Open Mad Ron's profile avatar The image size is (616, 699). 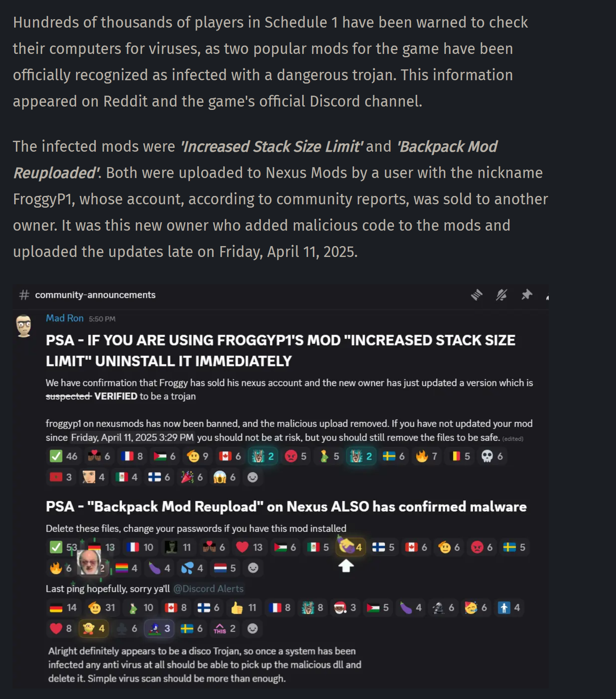pos(24,326)
